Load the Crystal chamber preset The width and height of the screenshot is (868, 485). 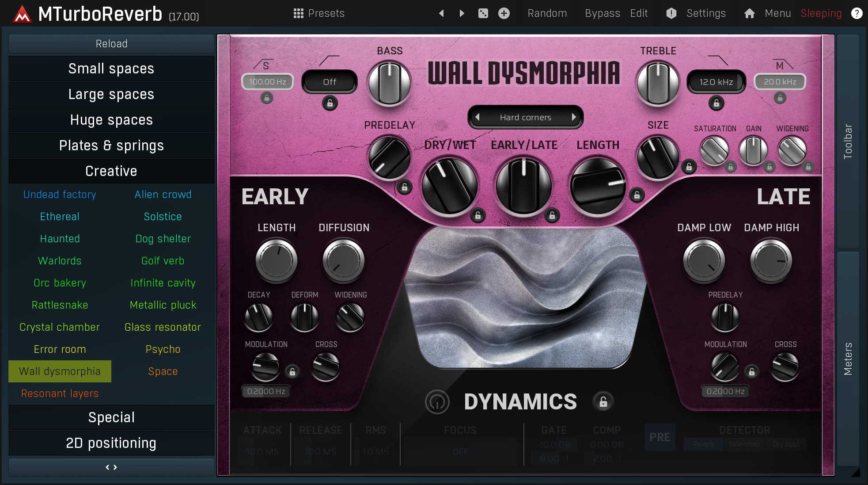(x=60, y=327)
